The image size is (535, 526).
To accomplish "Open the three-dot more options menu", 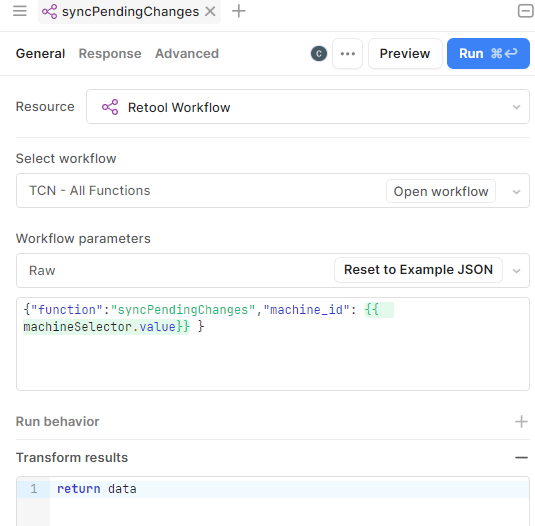I will [347, 54].
